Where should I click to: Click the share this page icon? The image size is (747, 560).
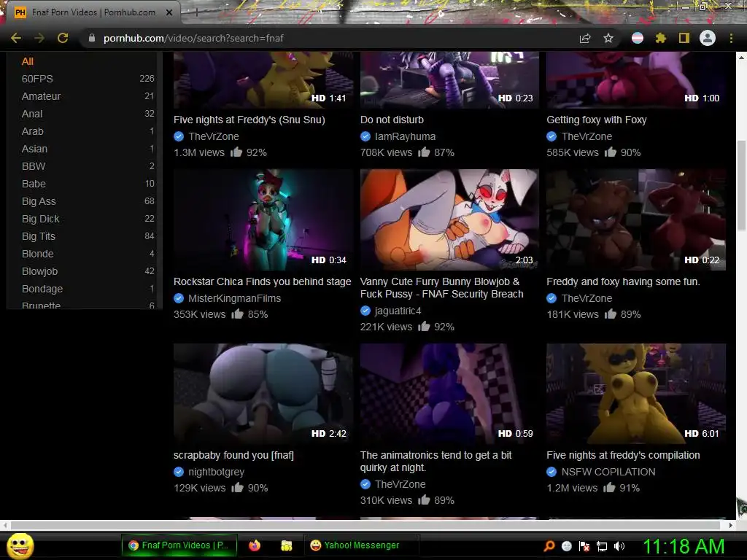[x=585, y=38]
